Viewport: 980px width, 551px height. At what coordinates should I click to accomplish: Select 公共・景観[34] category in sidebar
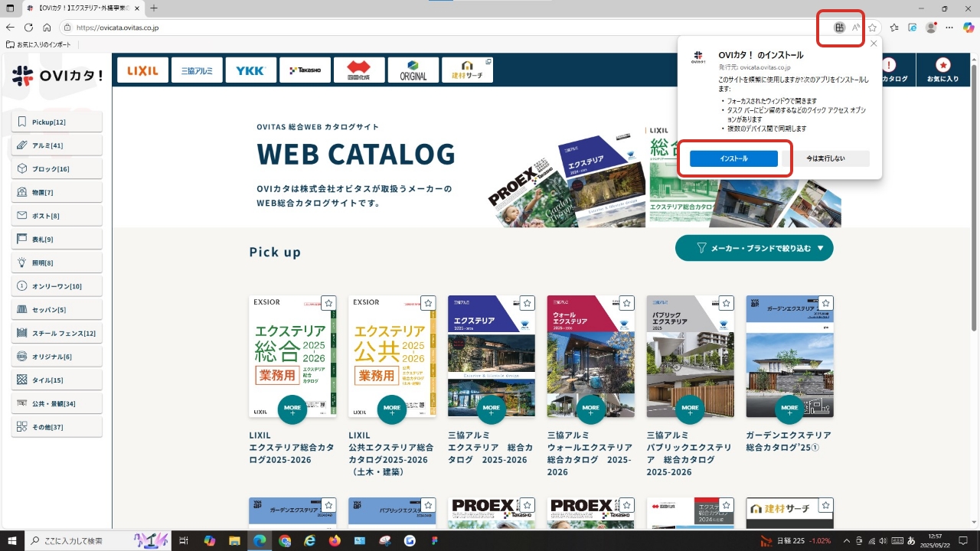(57, 403)
